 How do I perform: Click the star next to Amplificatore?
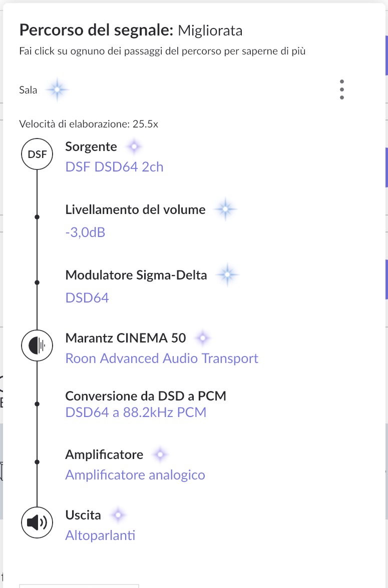pyautogui.click(x=160, y=455)
